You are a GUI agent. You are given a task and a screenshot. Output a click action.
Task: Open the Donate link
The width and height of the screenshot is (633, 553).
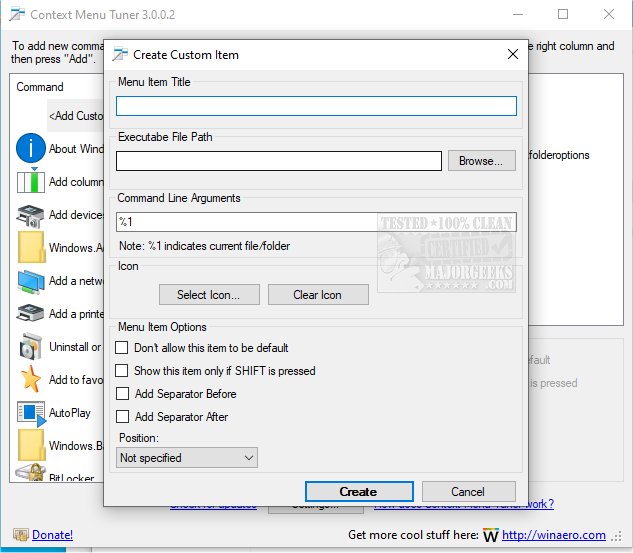pyautogui.click(x=52, y=535)
